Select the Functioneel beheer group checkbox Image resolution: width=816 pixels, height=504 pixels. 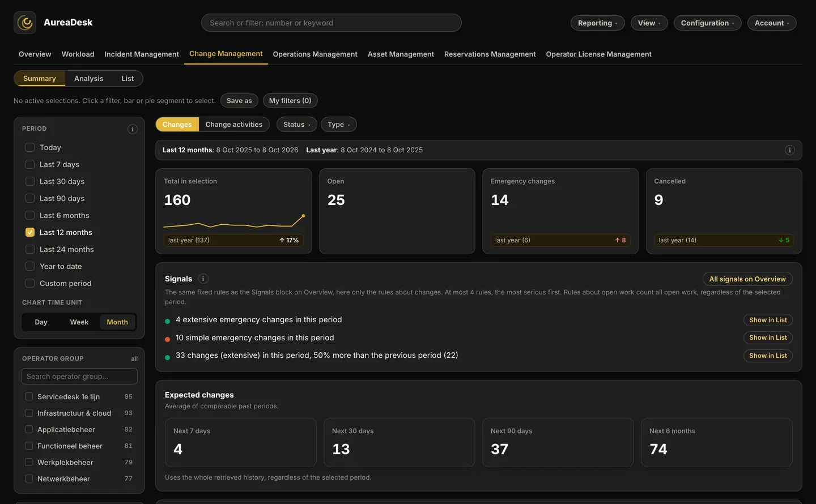(29, 446)
